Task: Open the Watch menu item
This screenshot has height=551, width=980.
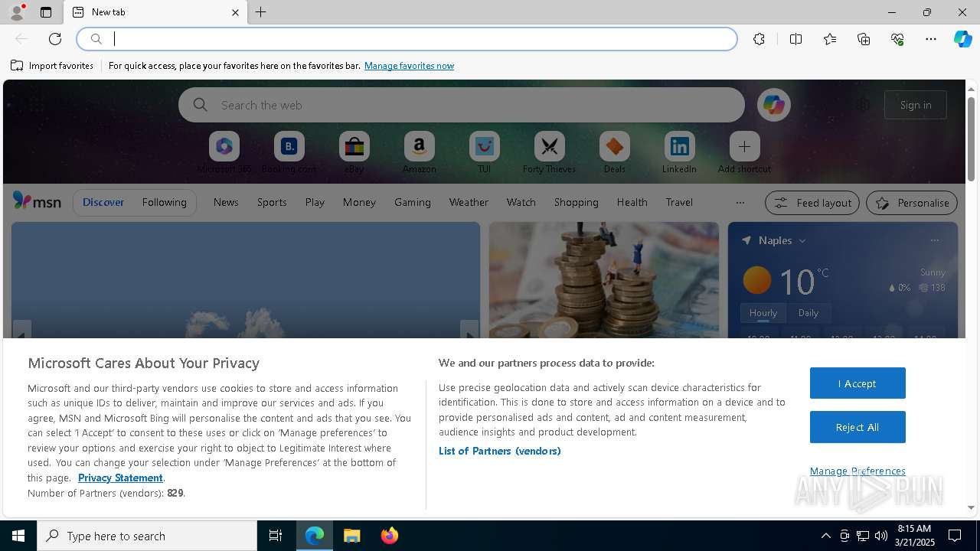Action: [x=521, y=202]
